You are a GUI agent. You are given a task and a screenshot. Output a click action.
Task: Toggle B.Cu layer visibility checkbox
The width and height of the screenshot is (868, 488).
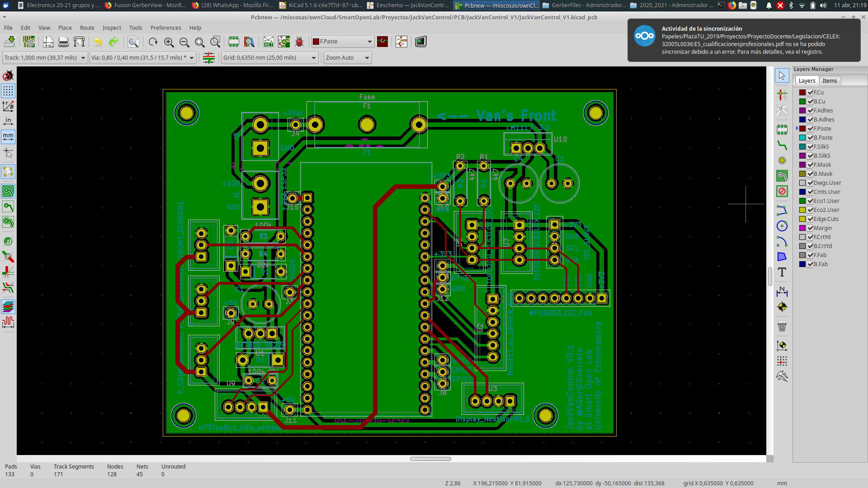[810, 102]
